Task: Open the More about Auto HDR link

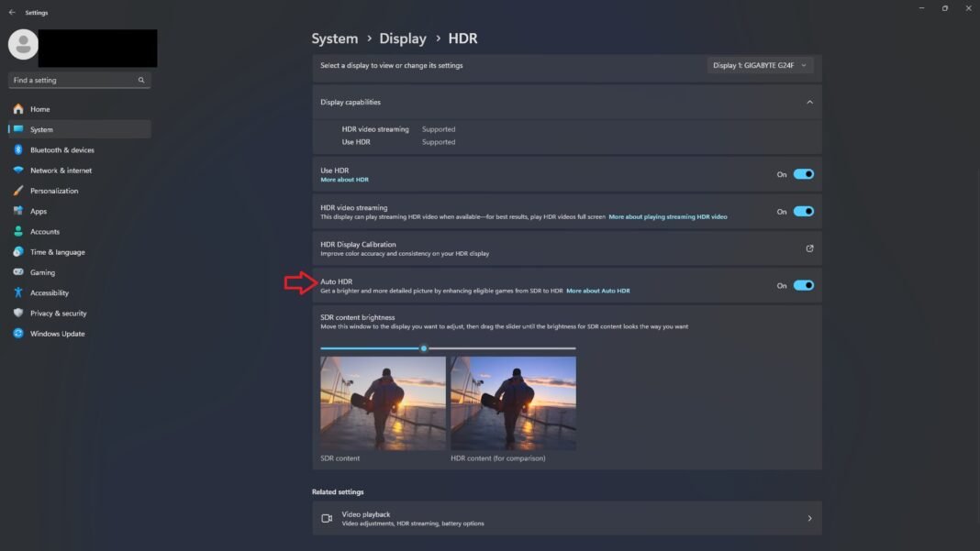Action: click(x=598, y=290)
